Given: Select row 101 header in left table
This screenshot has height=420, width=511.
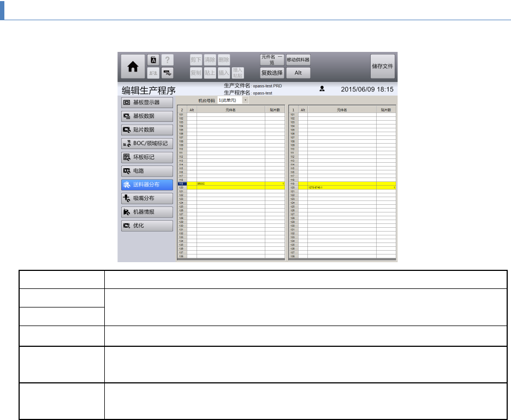Looking at the screenshot, I should pos(182,115).
